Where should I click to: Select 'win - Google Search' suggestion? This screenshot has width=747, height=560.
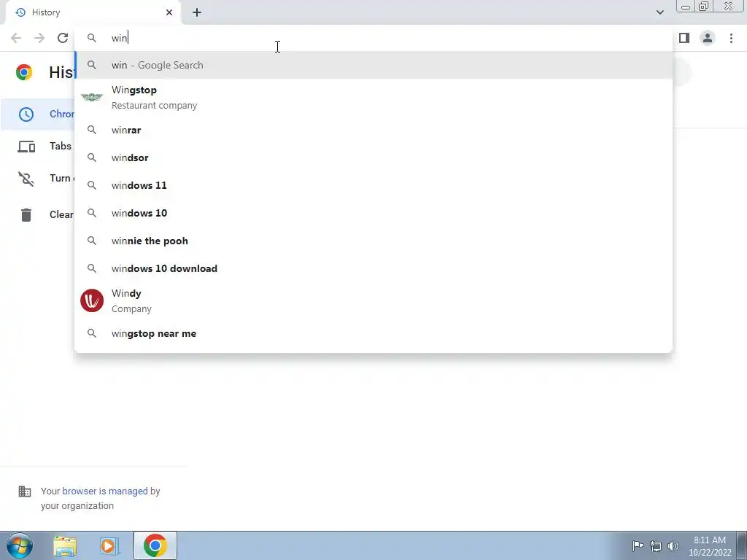point(373,65)
